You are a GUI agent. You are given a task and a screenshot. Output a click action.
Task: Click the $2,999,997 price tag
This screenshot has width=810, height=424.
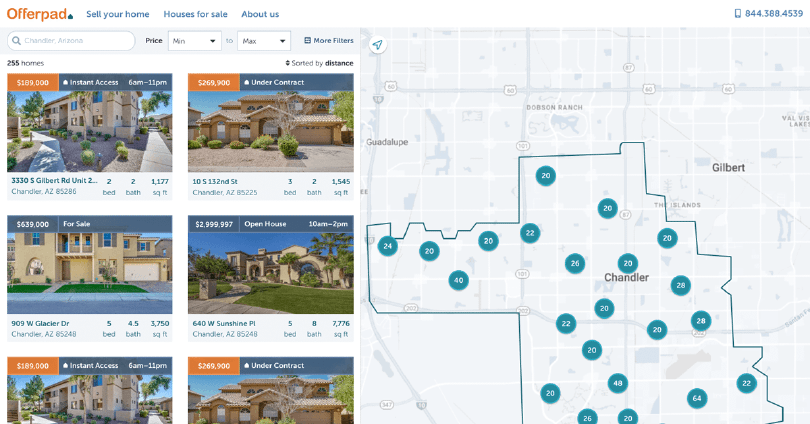pyautogui.click(x=214, y=224)
